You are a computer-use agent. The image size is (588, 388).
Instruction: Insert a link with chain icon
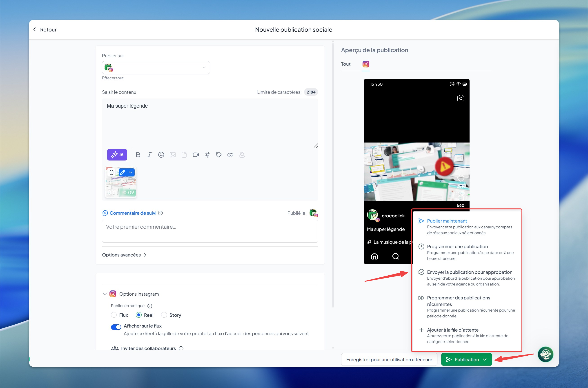point(230,155)
